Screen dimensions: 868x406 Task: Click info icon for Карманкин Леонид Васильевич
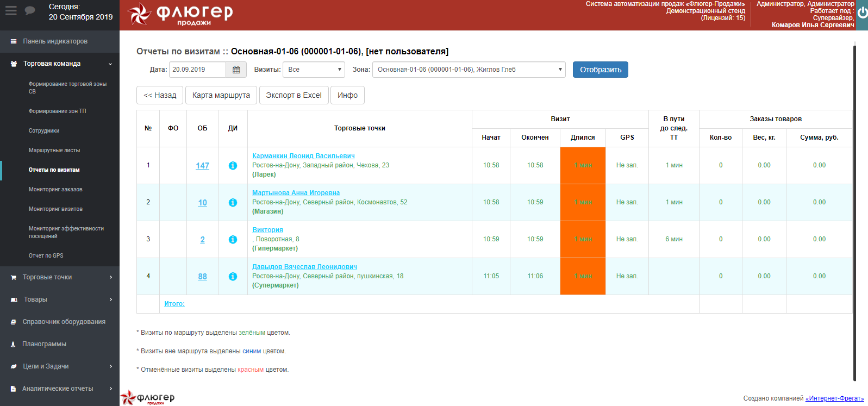coord(233,166)
